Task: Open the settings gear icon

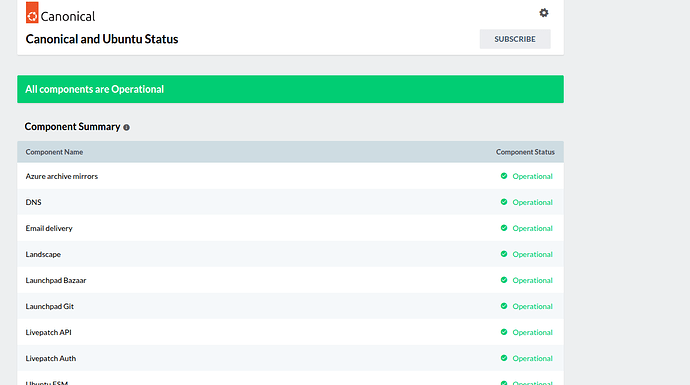Action: pos(544,13)
